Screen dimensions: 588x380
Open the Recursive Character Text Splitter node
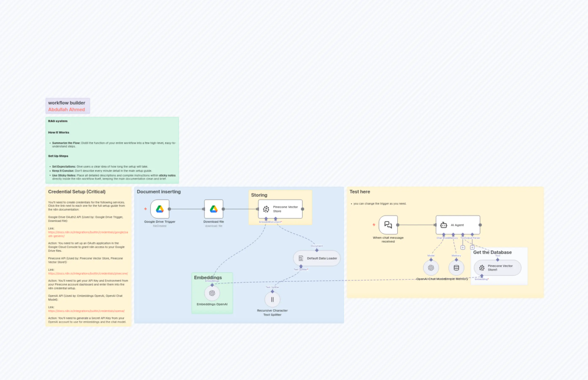tap(272, 299)
